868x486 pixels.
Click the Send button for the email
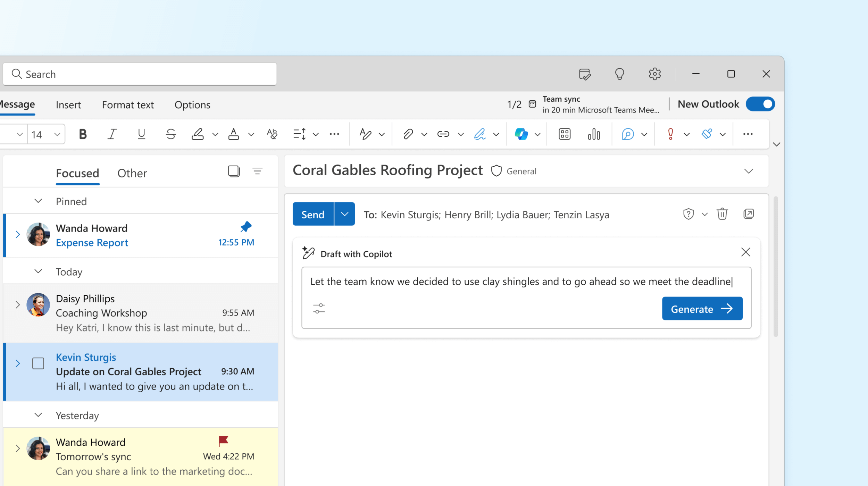click(x=312, y=214)
